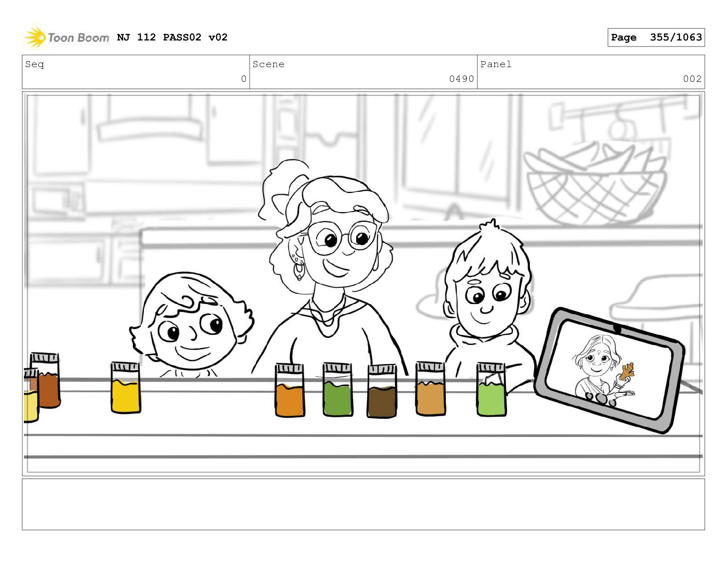Click the 'Panel' field label
728x563 pixels.
496,64
